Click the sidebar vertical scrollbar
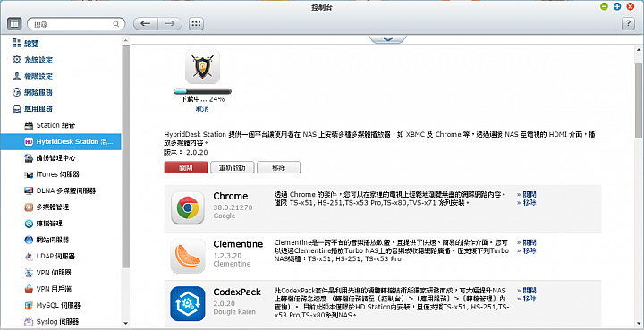The height and width of the screenshot is (330, 644). tap(126, 156)
